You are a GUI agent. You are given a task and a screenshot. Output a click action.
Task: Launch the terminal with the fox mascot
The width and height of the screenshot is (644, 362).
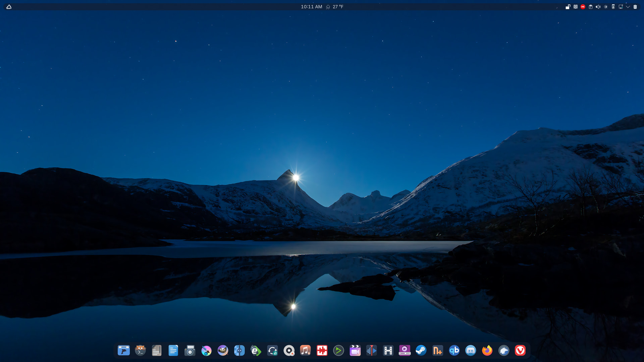click(140, 351)
